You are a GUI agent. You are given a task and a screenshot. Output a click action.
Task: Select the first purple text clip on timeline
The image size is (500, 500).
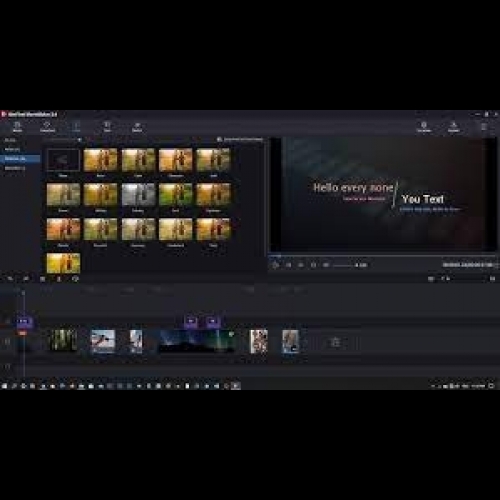pyautogui.click(x=24, y=321)
